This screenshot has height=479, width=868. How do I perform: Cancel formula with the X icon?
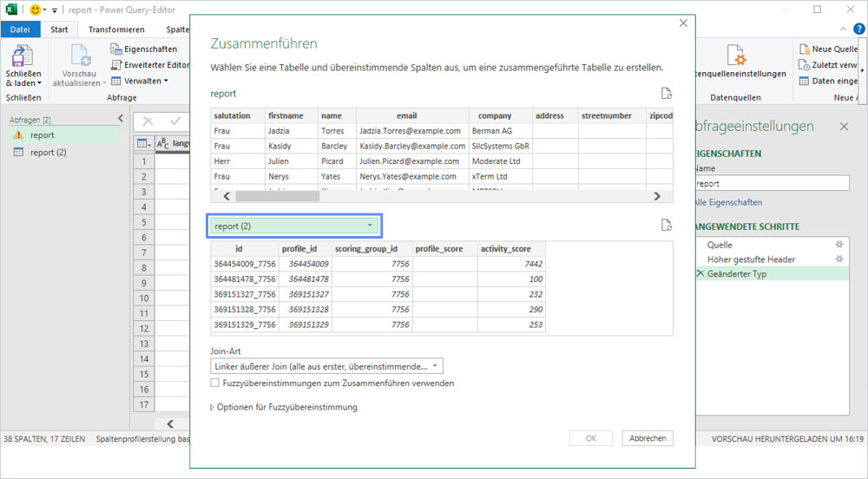coord(148,121)
